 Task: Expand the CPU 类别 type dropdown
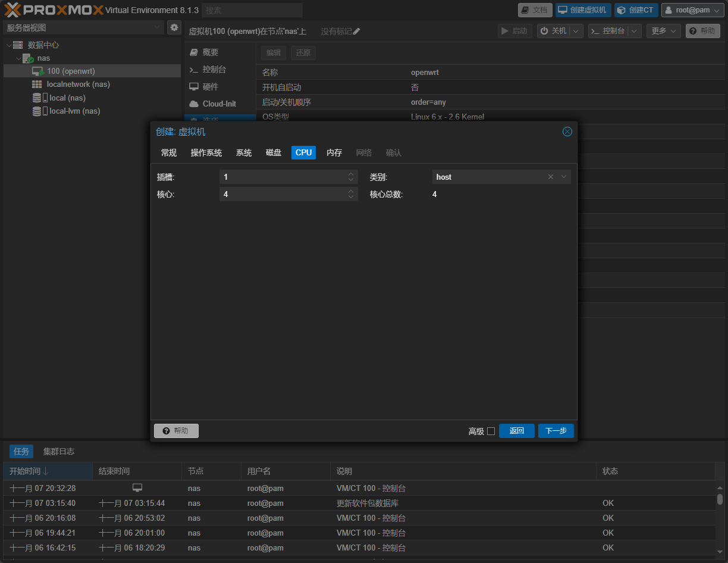[564, 177]
